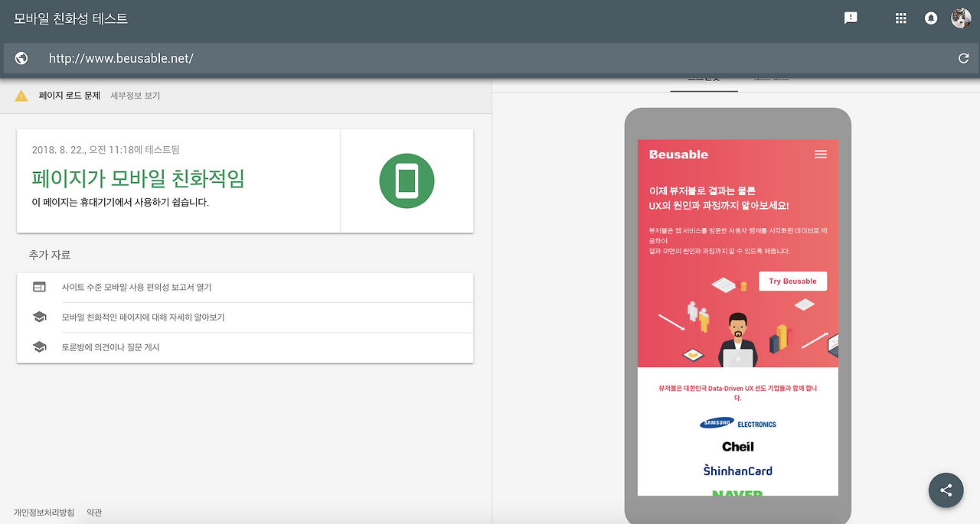Click the ShinhanCard logo in preview
This screenshot has height=524, width=980.
tap(738, 470)
